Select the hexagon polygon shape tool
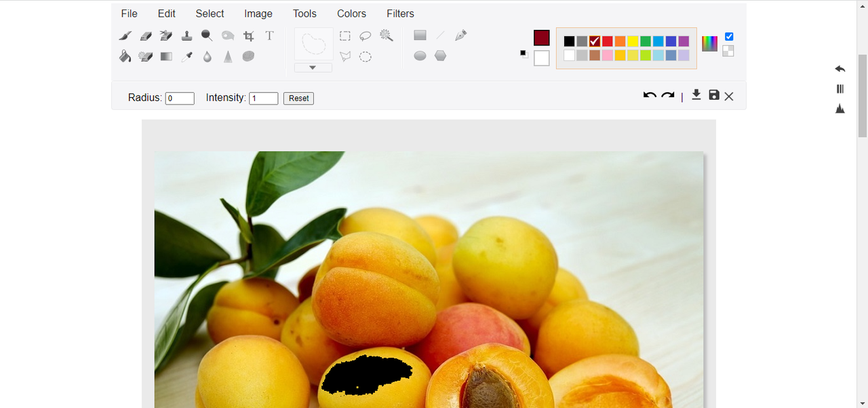 click(x=440, y=56)
